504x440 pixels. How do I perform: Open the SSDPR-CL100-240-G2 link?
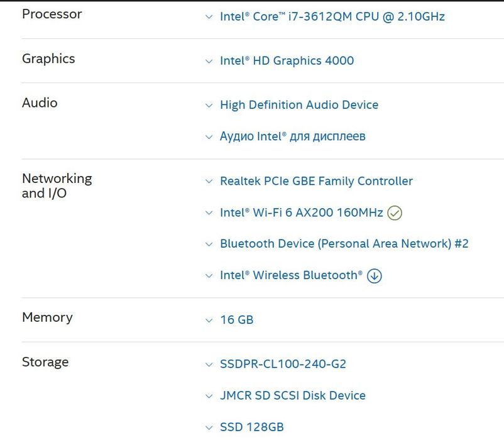(x=283, y=364)
